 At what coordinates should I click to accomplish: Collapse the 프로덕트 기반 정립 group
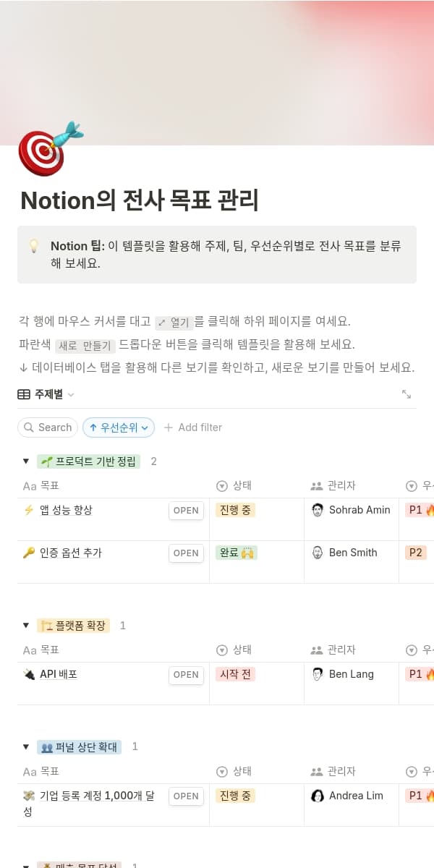26,461
